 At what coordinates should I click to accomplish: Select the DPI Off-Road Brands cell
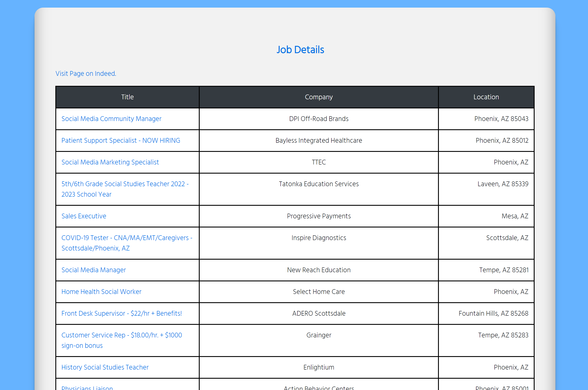pyautogui.click(x=319, y=119)
